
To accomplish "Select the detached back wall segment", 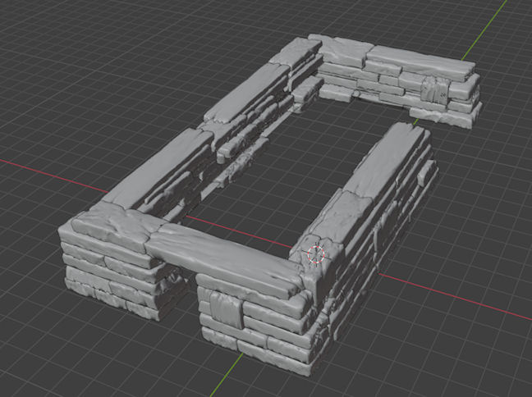I will 402,82.
